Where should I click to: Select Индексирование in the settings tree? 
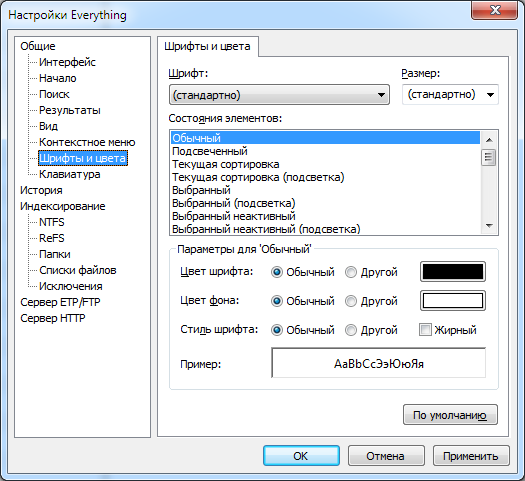63,207
